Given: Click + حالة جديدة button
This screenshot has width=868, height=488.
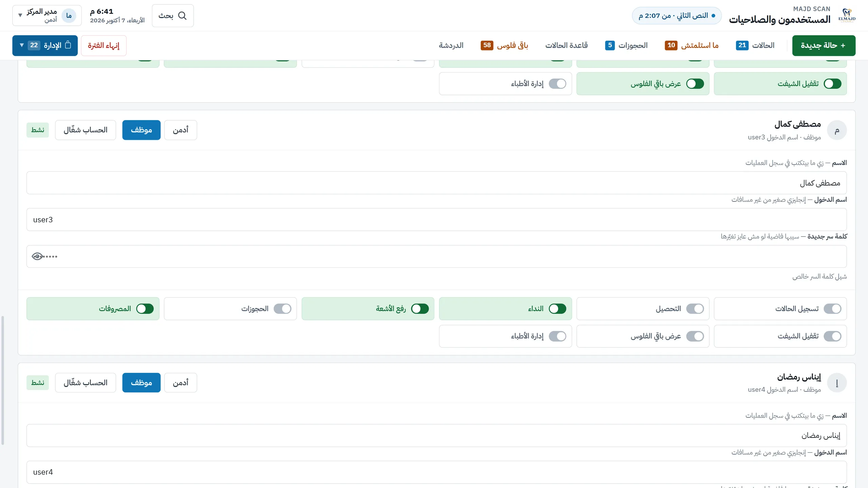Looking at the screenshot, I should (824, 45).
